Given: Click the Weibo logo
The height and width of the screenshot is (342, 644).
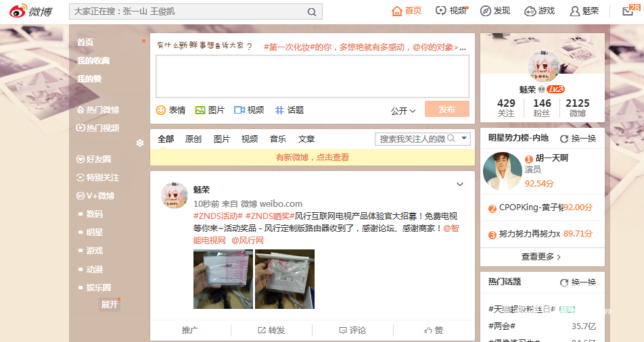Looking at the screenshot, I should pyautogui.click(x=31, y=11).
